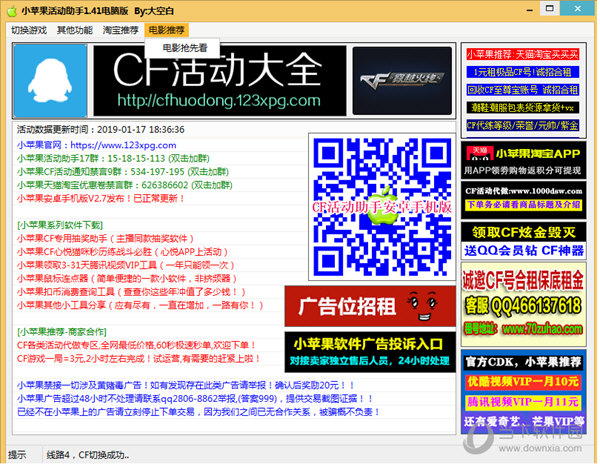
Task: Click 1元租极品CF号 ad
Action: (x=522, y=72)
